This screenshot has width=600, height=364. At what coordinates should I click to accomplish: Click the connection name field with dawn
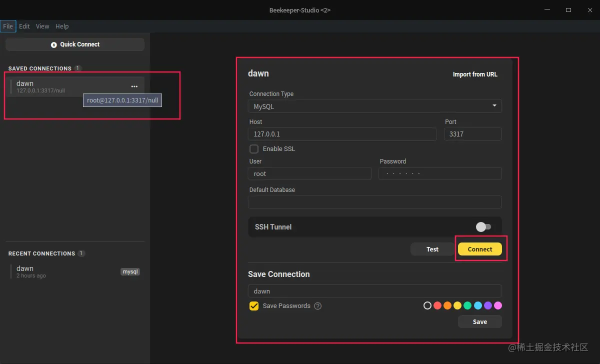pyautogui.click(x=375, y=291)
